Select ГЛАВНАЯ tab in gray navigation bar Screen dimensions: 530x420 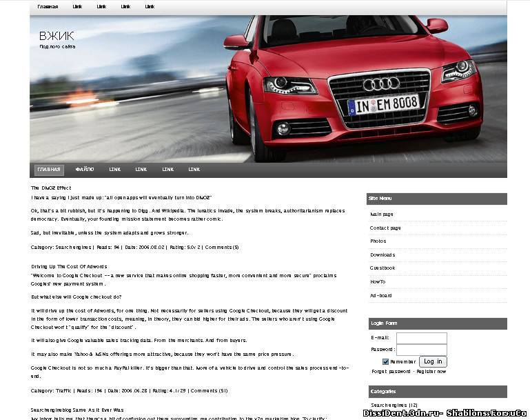pyautogui.click(x=49, y=170)
